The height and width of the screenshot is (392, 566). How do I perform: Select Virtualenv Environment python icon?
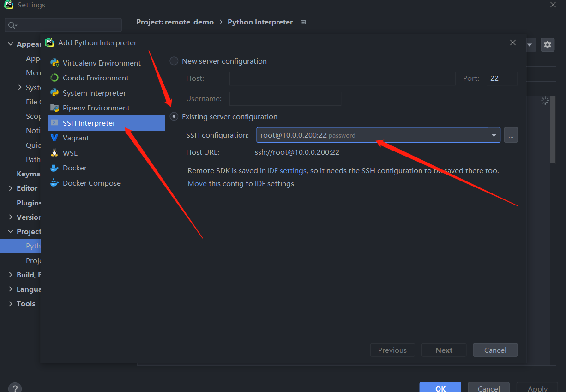(54, 63)
